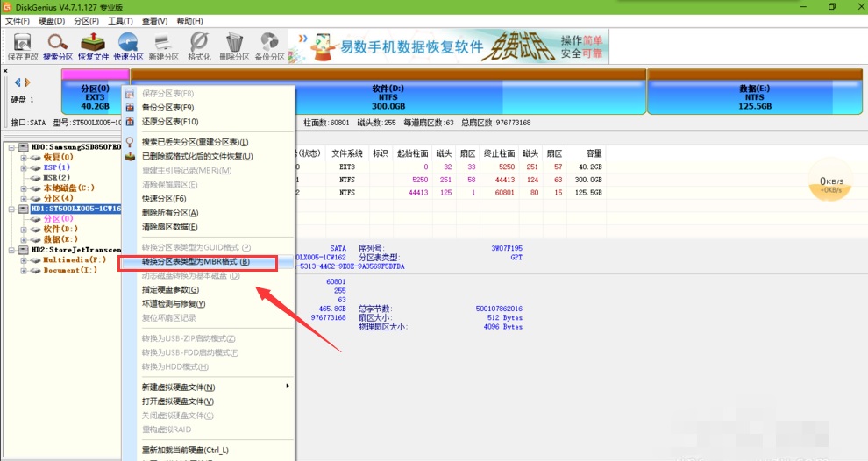Click the drive icon next to pink 分区(0)
This screenshot has height=461, width=868.
tap(36, 219)
